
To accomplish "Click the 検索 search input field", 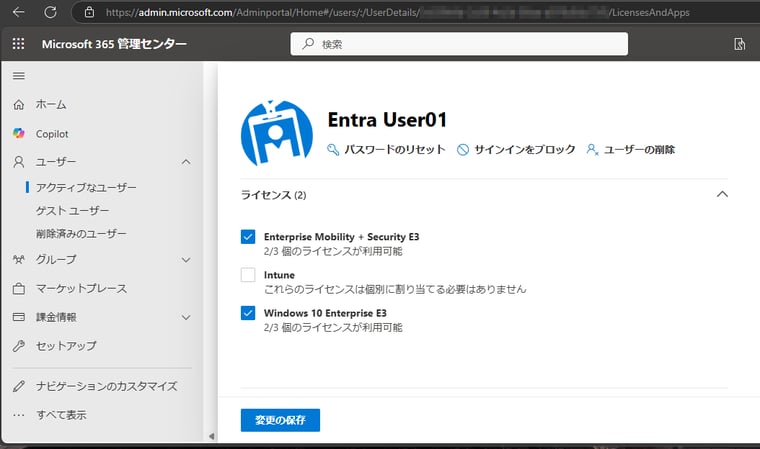I will click(459, 44).
